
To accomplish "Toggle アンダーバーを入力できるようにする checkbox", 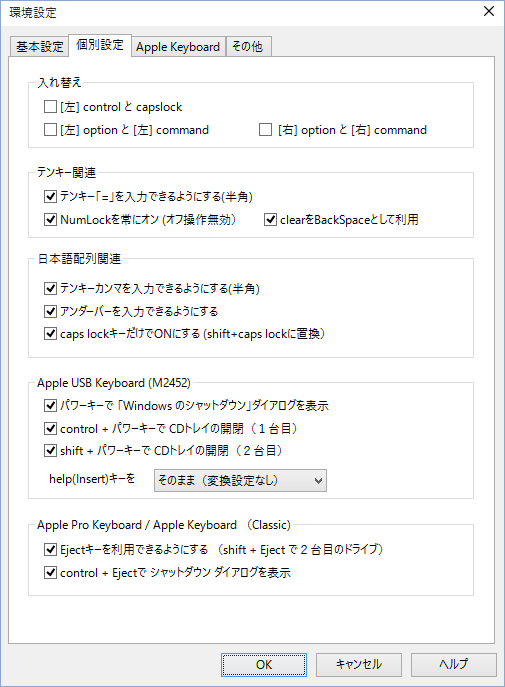I will (x=50, y=311).
